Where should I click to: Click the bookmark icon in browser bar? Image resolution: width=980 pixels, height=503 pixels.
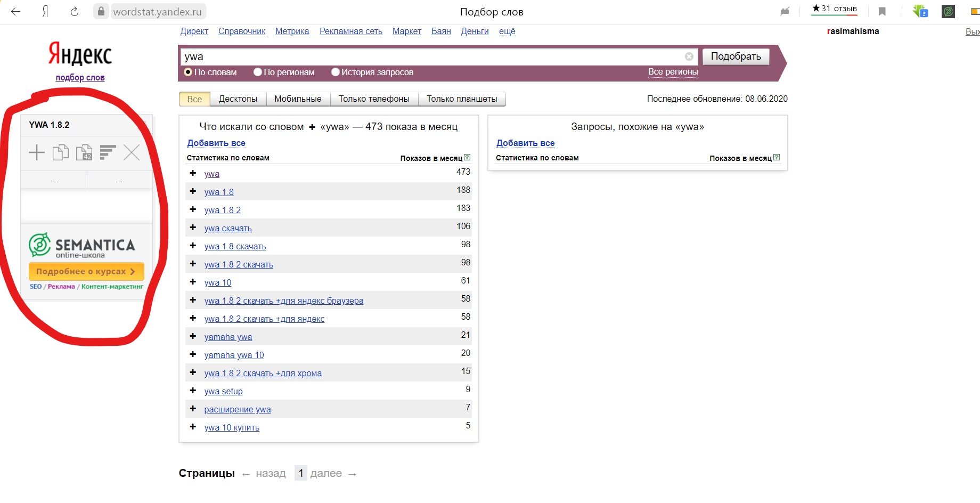[882, 11]
